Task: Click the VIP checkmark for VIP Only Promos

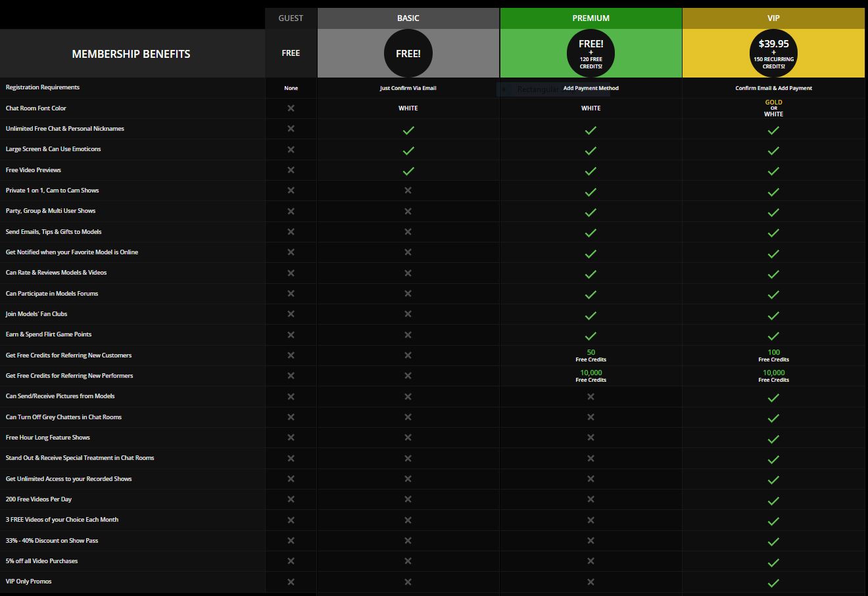Action: point(773,582)
